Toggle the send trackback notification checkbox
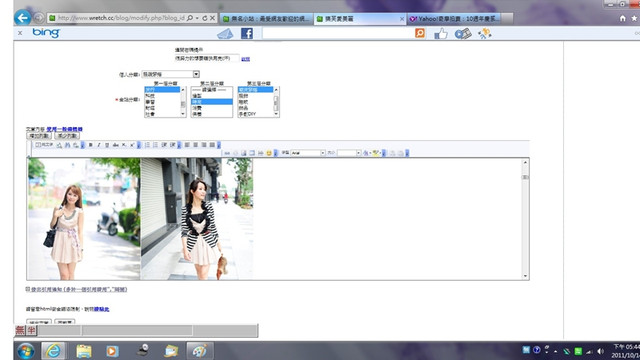This screenshot has height=360, width=640. click(x=28, y=289)
